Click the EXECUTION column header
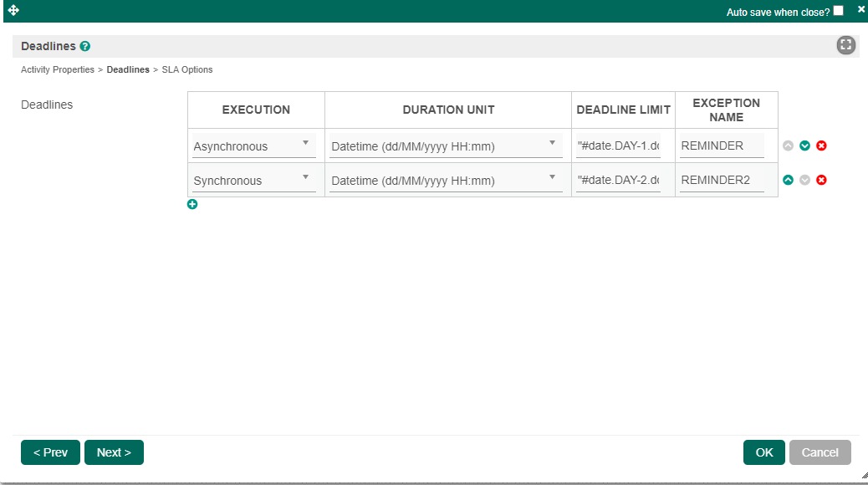Screen dimensions: 868x485 coord(257,110)
